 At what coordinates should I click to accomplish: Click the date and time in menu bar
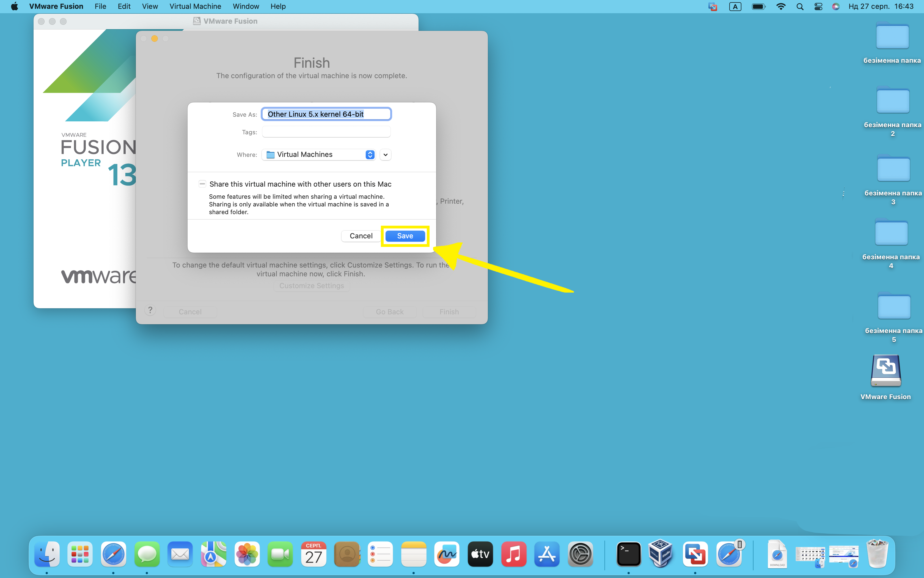tap(881, 7)
